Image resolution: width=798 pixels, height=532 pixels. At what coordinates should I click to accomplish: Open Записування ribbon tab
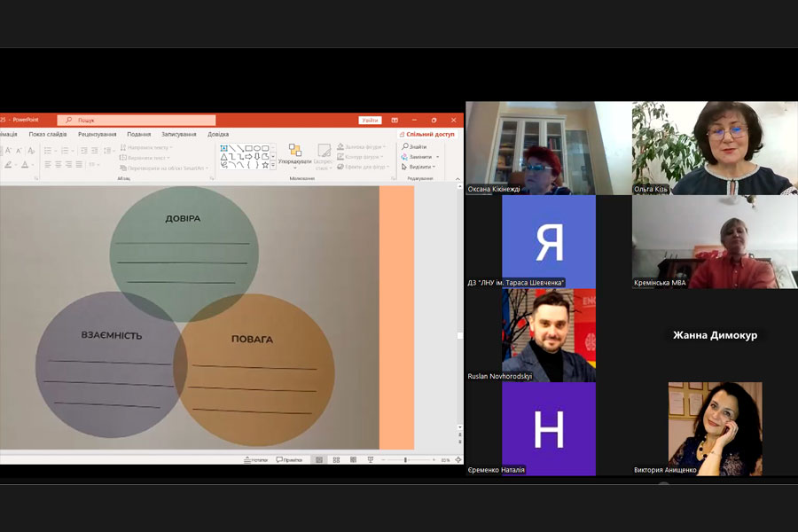[178, 135]
